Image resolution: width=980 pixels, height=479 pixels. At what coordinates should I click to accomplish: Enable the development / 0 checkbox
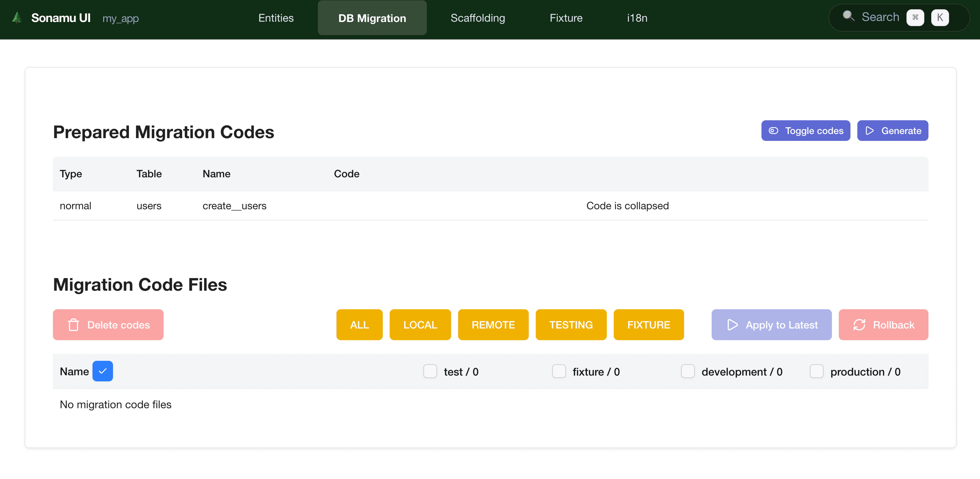pyautogui.click(x=688, y=371)
